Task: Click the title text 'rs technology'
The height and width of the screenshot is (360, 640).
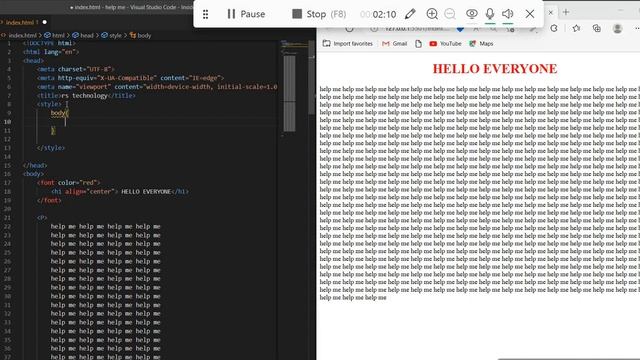Action: [x=84, y=96]
